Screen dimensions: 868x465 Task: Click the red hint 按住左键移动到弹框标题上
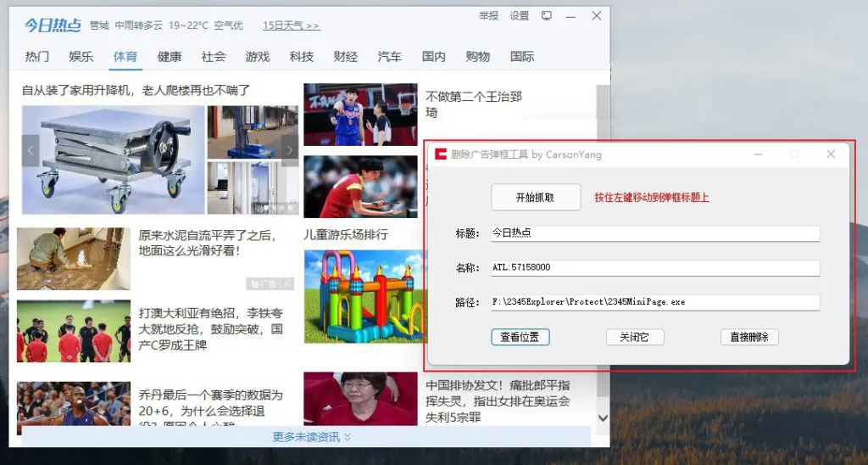(652, 198)
